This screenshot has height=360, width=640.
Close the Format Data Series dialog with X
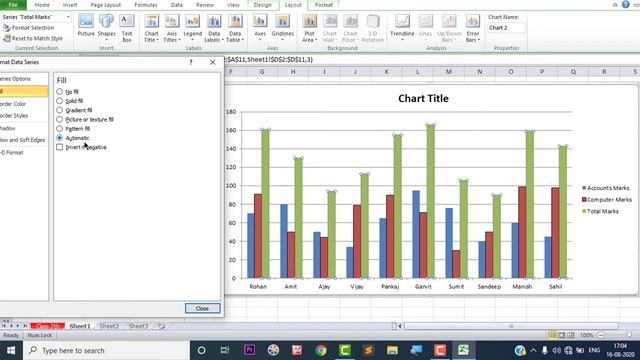[x=213, y=62]
